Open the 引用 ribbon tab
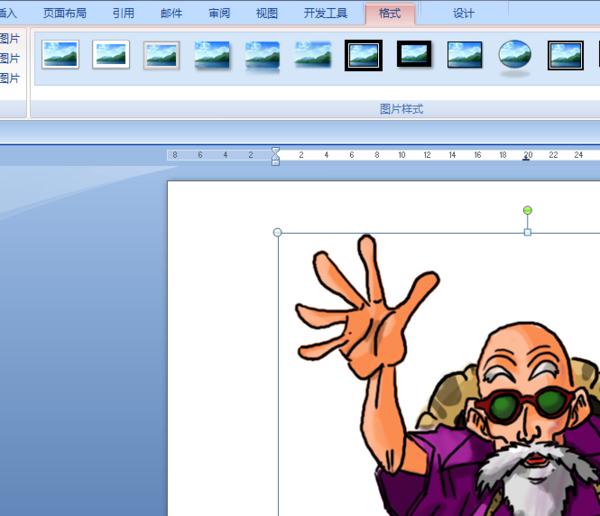 coord(123,13)
